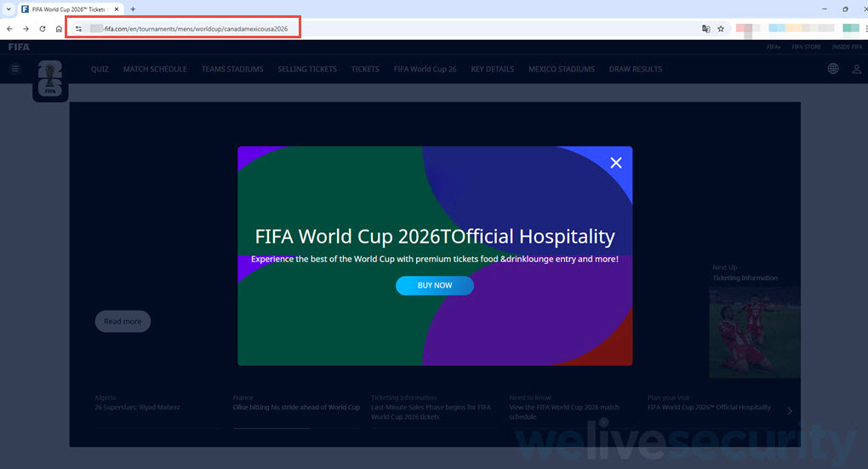This screenshot has height=469, width=868.
Task: Click the BUY NOW button
Action: (x=435, y=286)
